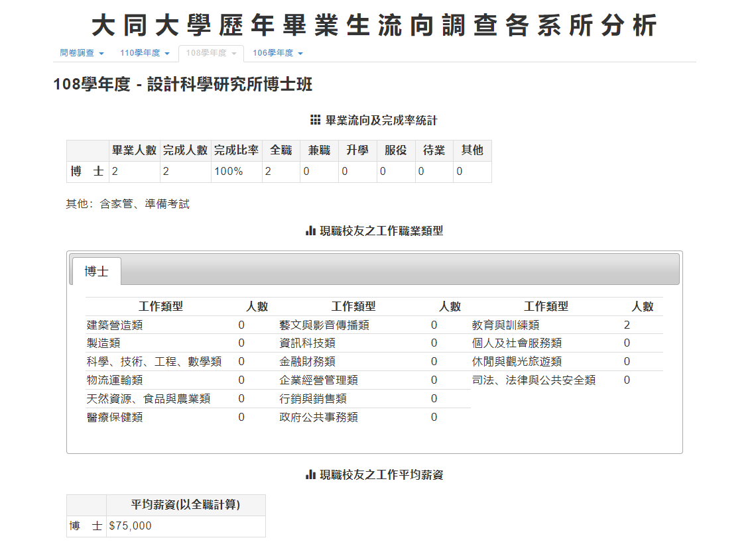Click heading 108學年度 - 設計科學研究所博士班
This screenshot has height=554, width=756.
click(x=183, y=84)
